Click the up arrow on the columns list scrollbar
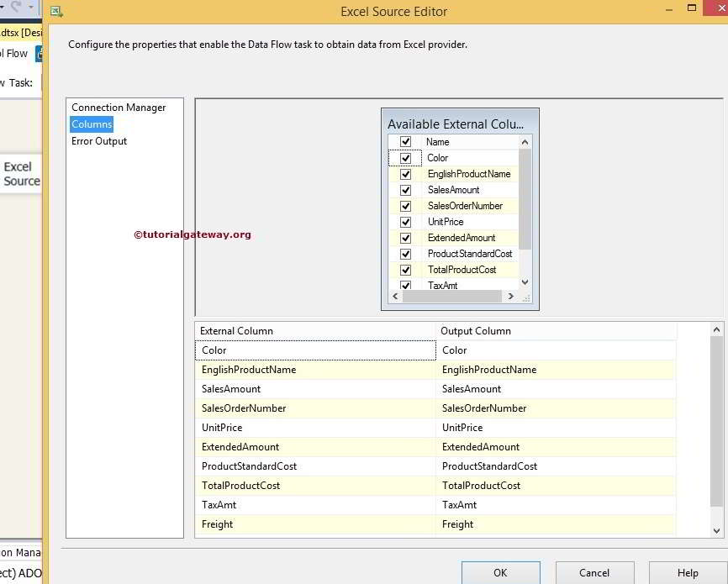This screenshot has width=728, height=584. 525,140
